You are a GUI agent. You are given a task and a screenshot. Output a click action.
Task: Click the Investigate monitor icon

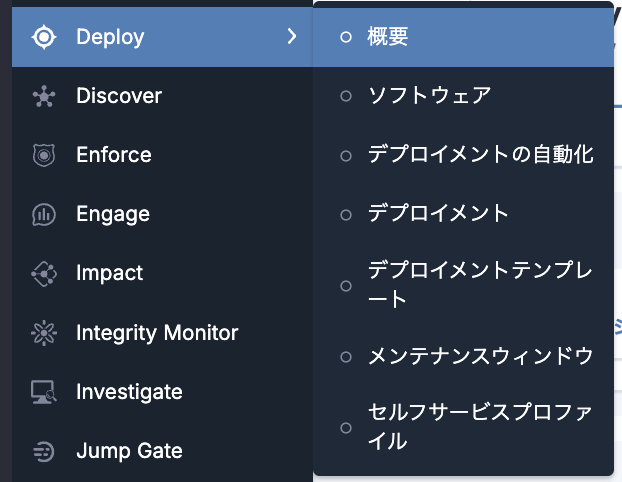point(43,392)
